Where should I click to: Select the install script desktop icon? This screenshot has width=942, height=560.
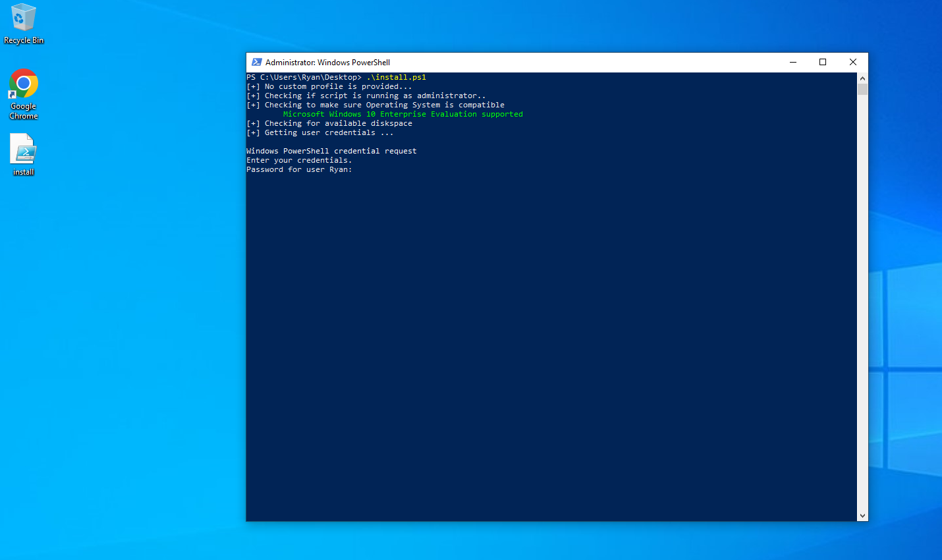pyautogui.click(x=23, y=148)
